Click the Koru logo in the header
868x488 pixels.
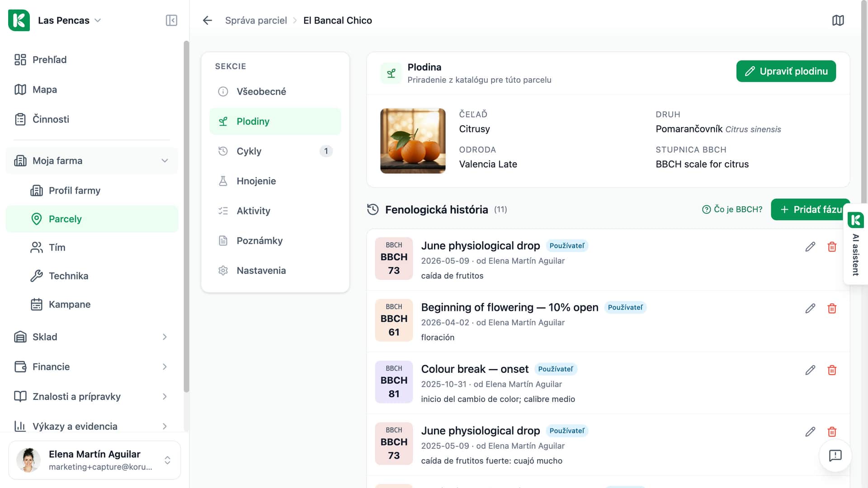pyautogui.click(x=19, y=20)
